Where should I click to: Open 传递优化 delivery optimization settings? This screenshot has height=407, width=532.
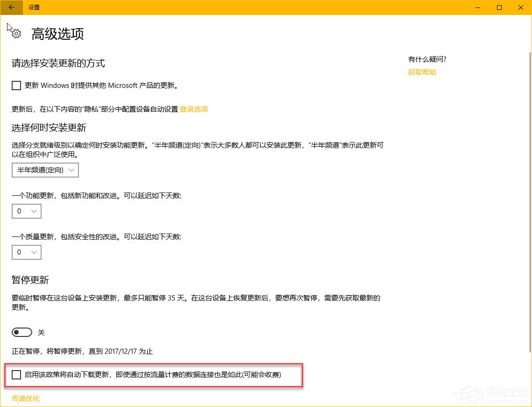pos(25,398)
